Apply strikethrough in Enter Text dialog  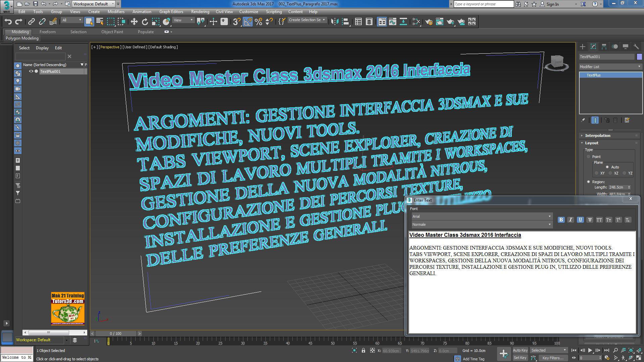[x=590, y=220]
